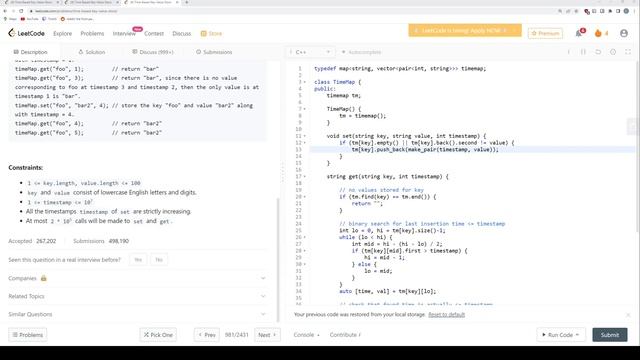This screenshot has width=640, height=360.
Task: Click code line 13 push_back statement
Action: click(x=425, y=149)
